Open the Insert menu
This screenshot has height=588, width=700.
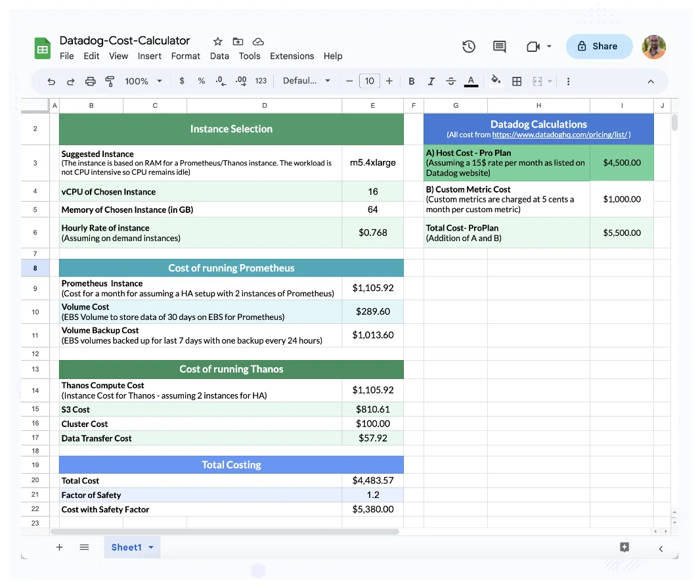point(150,56)
